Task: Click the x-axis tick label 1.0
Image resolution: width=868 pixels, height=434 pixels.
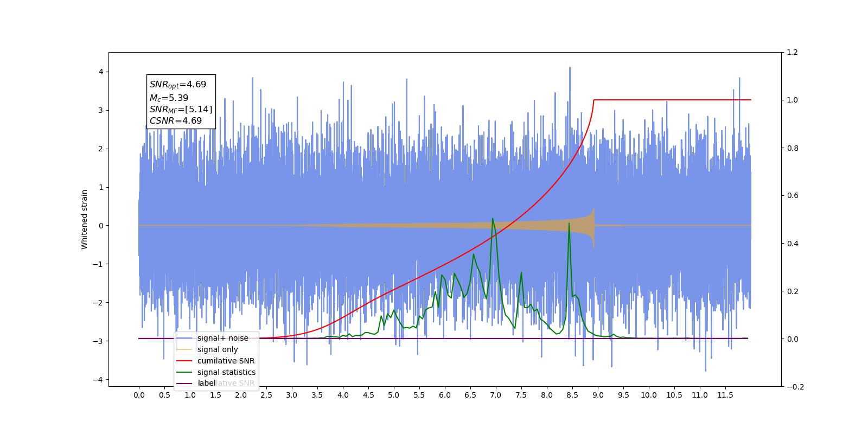Action: point(190,395)
